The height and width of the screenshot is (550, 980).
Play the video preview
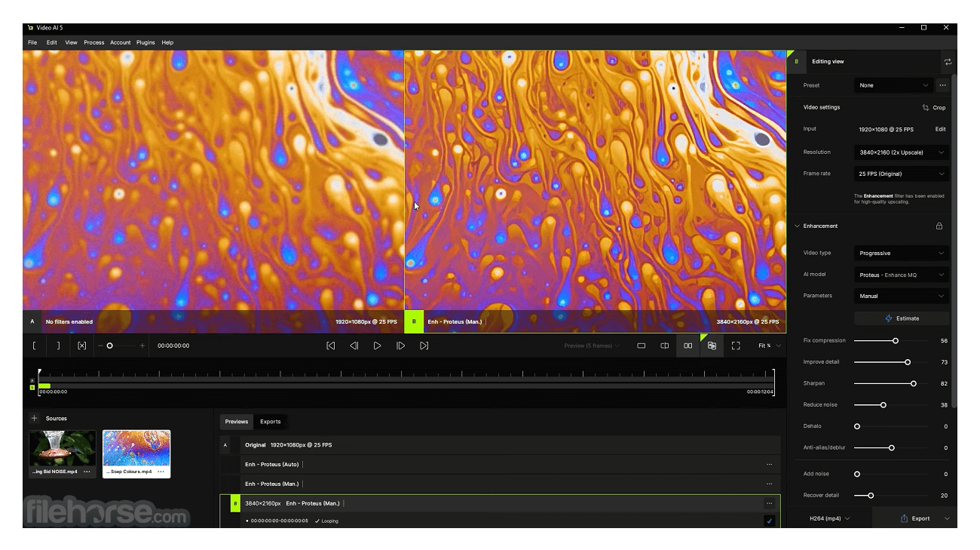coord(377,346)
